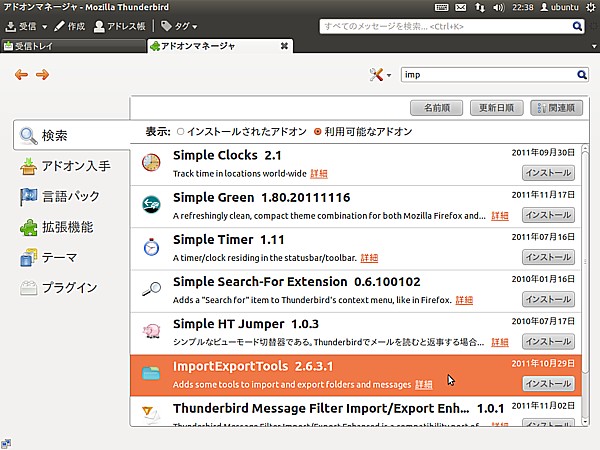
Task: Click the keyboard indicator in top panel
Action: click(441, 7)
